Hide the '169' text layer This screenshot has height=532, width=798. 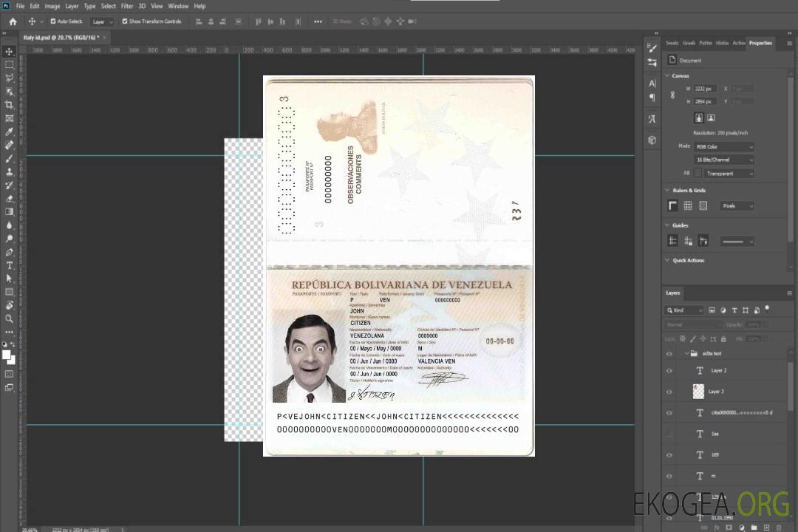point(669,455)
